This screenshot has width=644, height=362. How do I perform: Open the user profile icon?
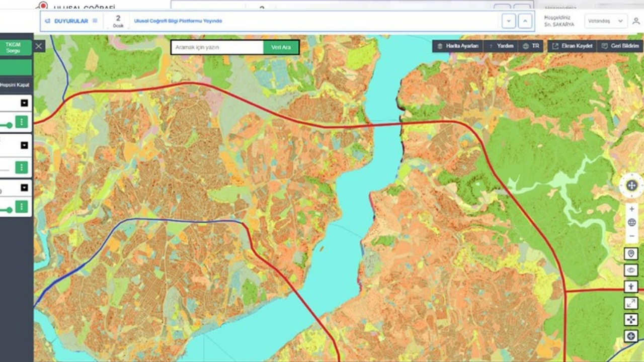pos(636,21)
